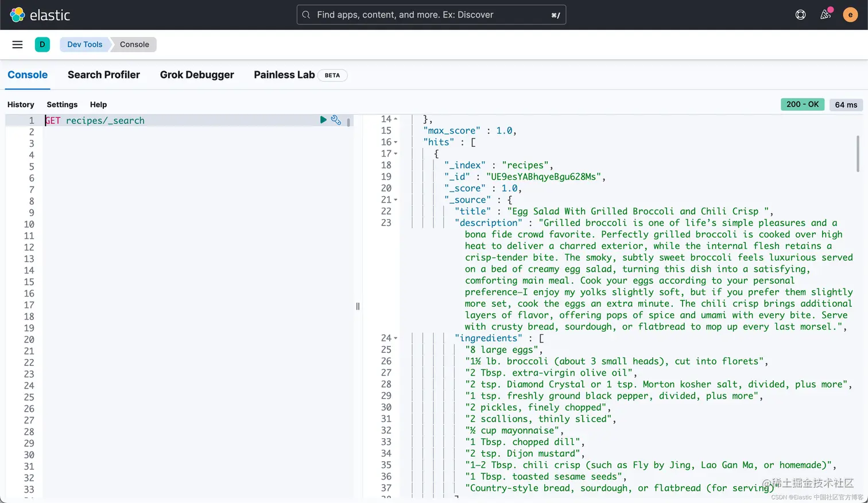Click the "½ cup mayonnaise" line

514,430
